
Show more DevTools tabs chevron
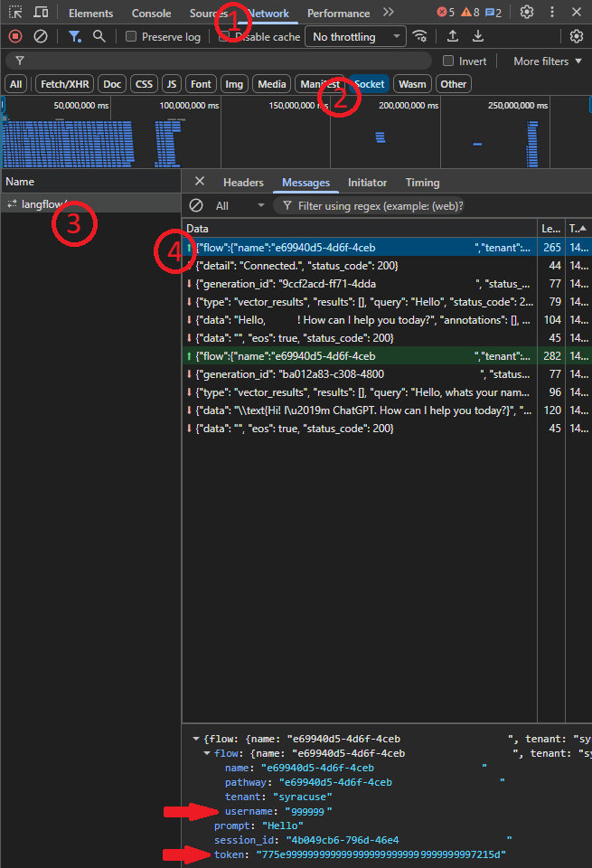tap(389, 12)
